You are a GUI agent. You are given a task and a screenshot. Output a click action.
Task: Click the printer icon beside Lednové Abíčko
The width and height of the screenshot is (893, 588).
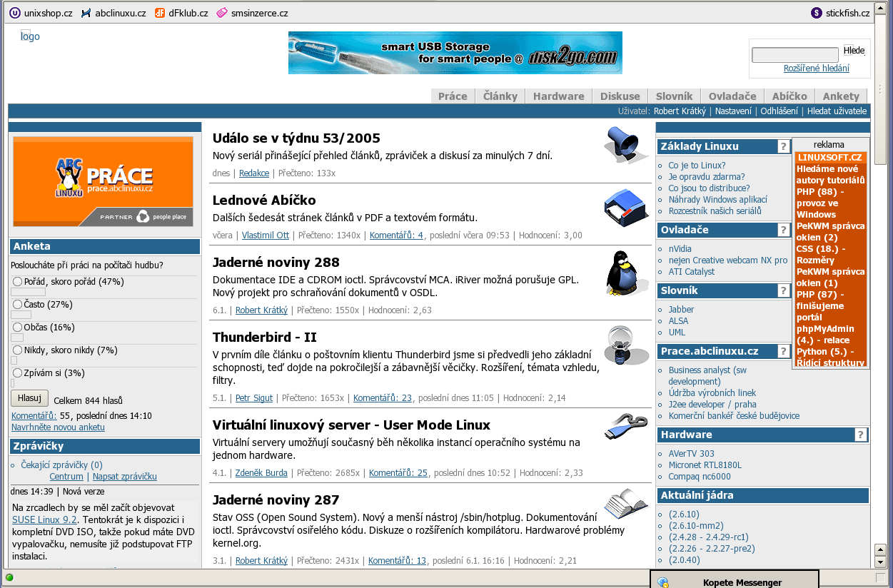(x=626, y=208)
